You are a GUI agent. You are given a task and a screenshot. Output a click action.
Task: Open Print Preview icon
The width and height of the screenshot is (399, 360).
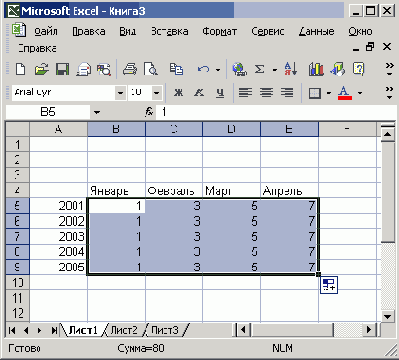coord(150,69)
